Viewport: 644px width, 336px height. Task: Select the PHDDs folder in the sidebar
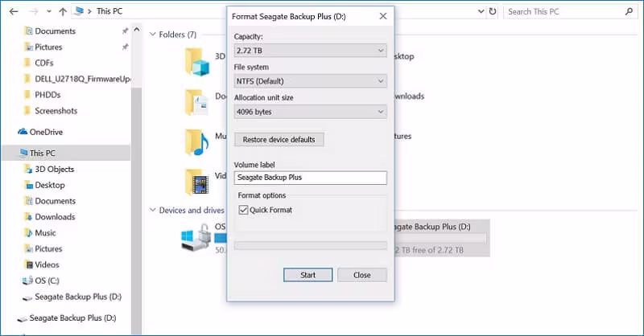[47, 95]
